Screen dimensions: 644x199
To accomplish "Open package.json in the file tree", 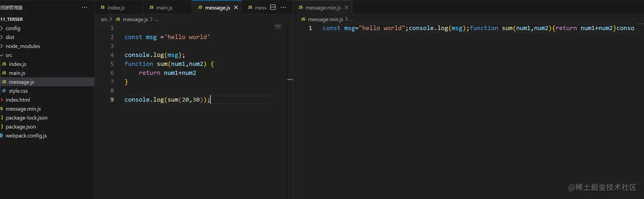I will tap(20, 127).
